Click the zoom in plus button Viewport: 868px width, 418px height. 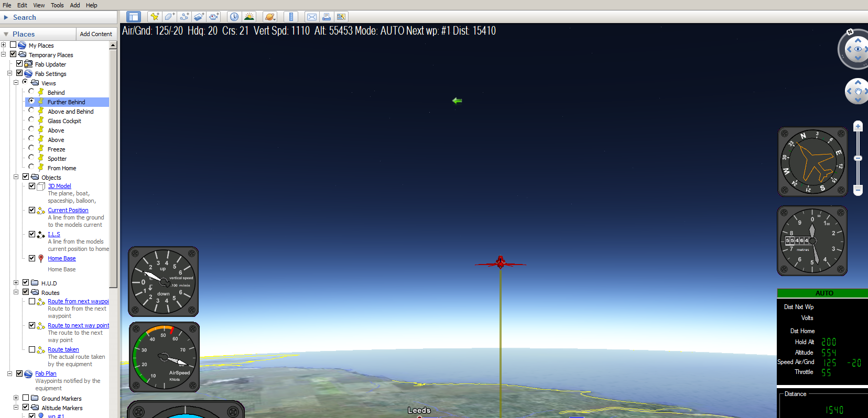858,126
